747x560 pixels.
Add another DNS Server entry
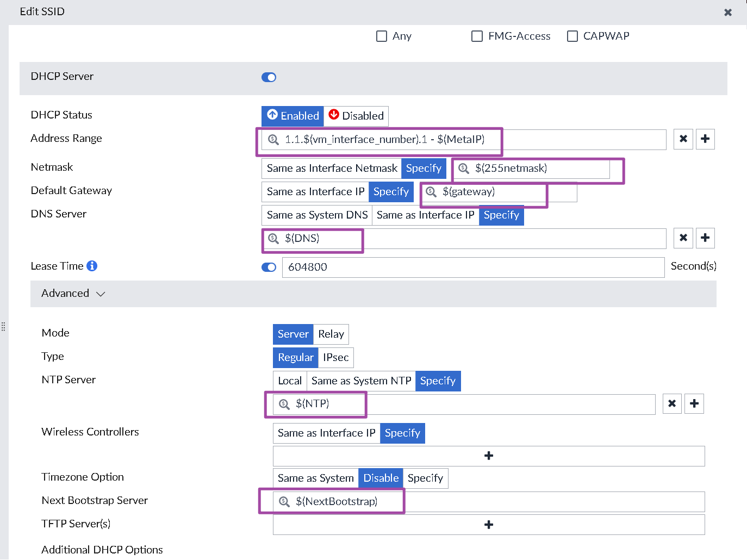click(705, 238)
